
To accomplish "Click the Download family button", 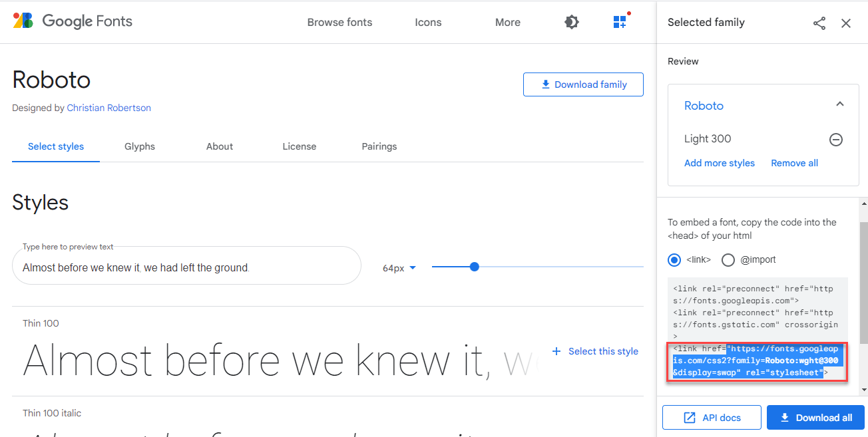I will click(x=584, y=84).
